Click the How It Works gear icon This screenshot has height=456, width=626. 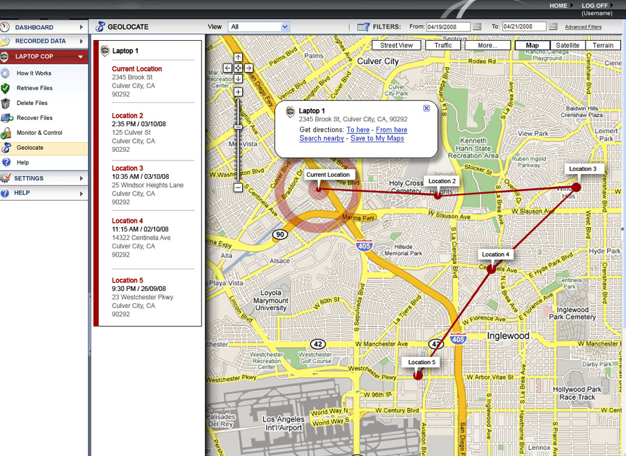click(x=5, y=73)
